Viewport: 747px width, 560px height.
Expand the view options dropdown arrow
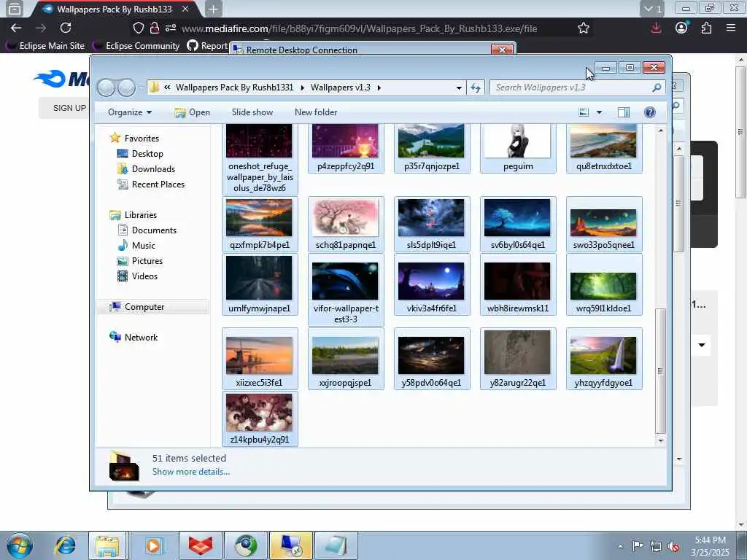(x=599, y=112)
